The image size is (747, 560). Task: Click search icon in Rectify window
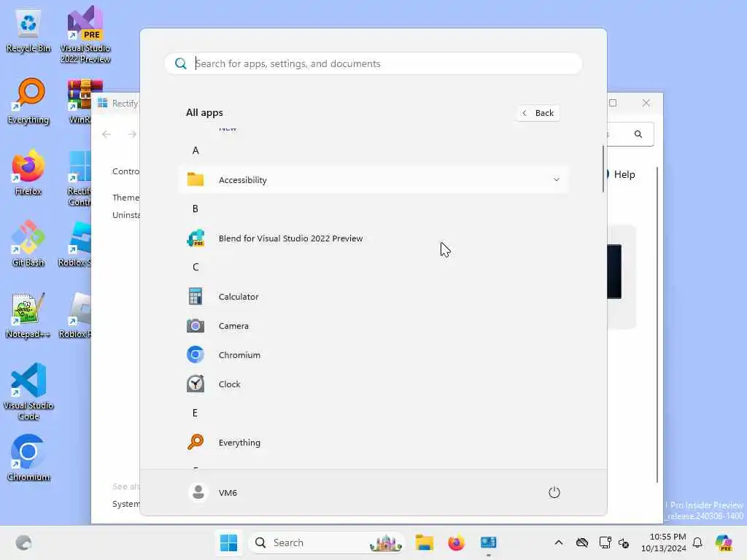coord(638,134)
